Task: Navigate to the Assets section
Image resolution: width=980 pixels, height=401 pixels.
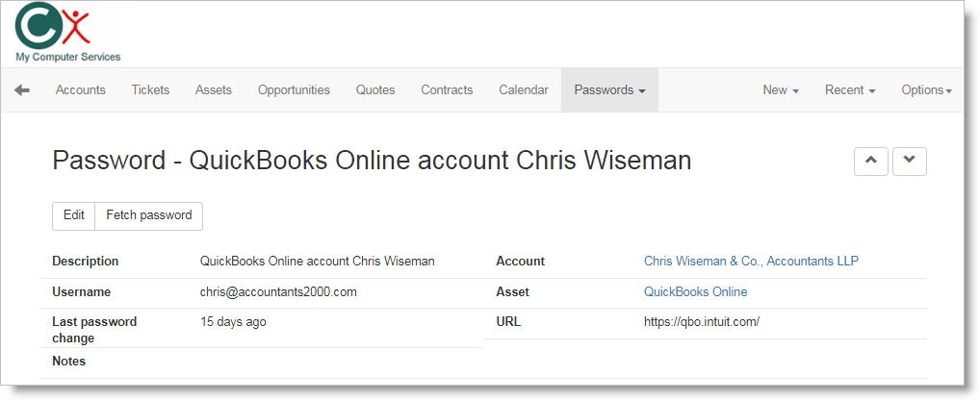Action: pos(214,89)
